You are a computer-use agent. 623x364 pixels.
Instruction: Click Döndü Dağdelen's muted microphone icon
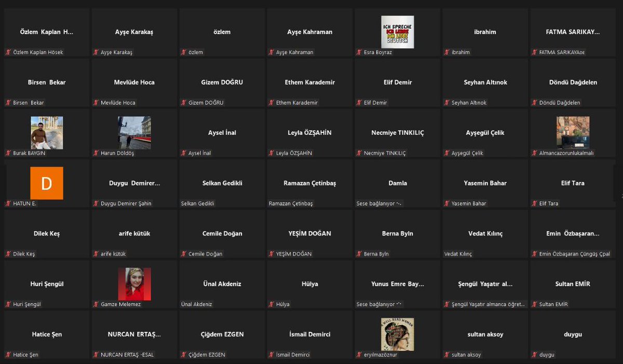(x=535, y=103)
